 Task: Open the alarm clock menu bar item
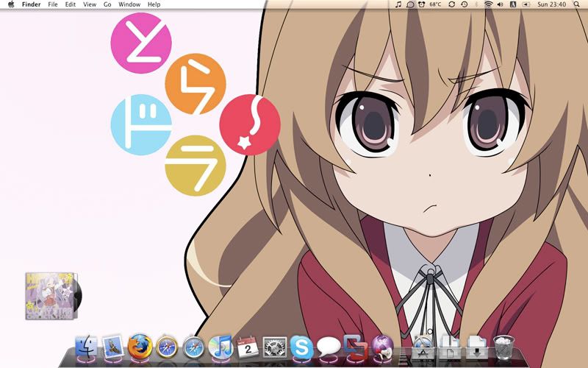(422, 4)
